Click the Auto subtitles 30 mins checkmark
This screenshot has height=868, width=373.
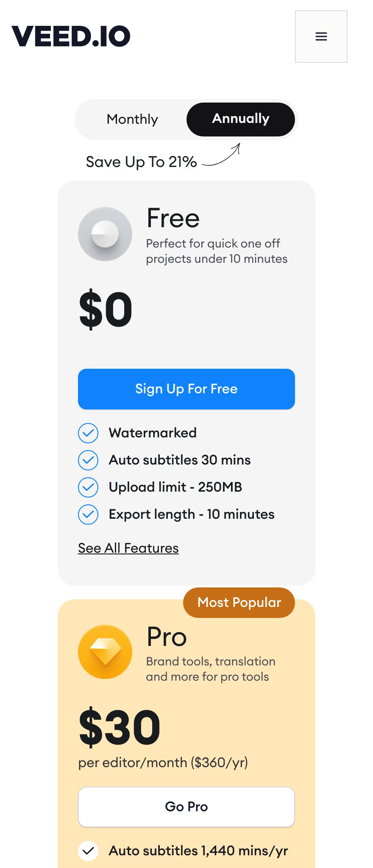[88, 460]
